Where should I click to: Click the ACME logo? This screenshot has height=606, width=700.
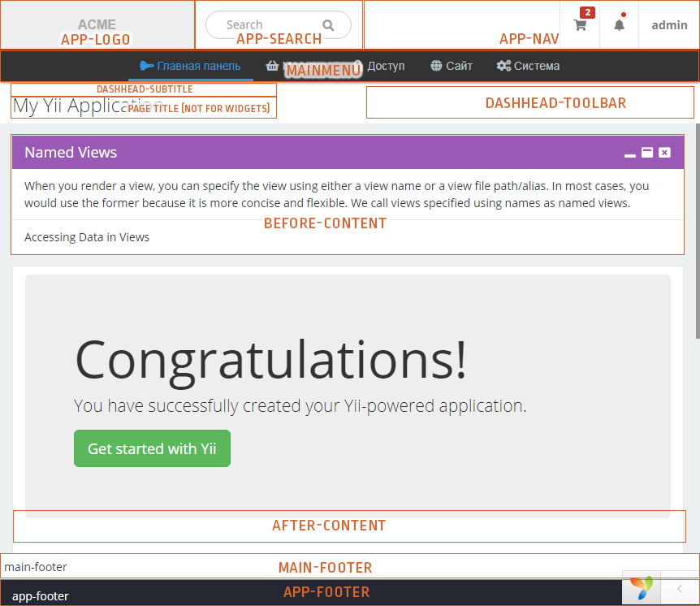(97, 24)
